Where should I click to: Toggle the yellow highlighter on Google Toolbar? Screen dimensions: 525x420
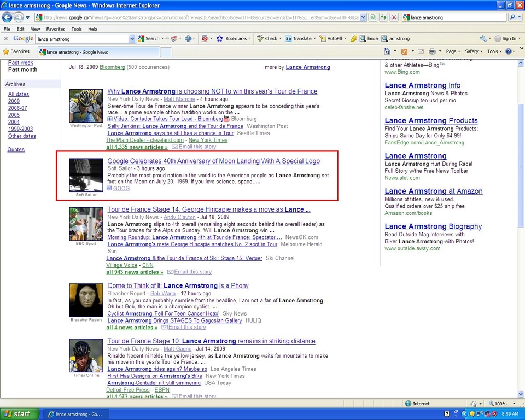pyautogui.click(x=353, y=38)
